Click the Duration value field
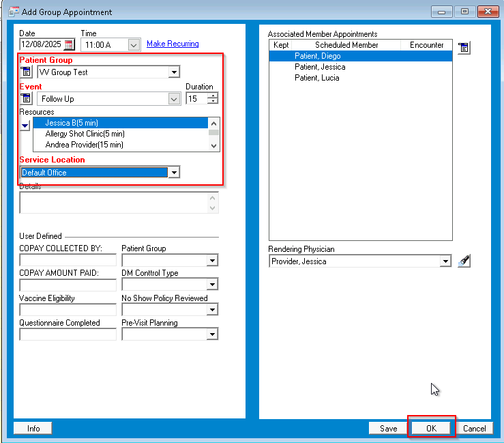Viewport: 504px width, 443px height. [x=196, y=98]
